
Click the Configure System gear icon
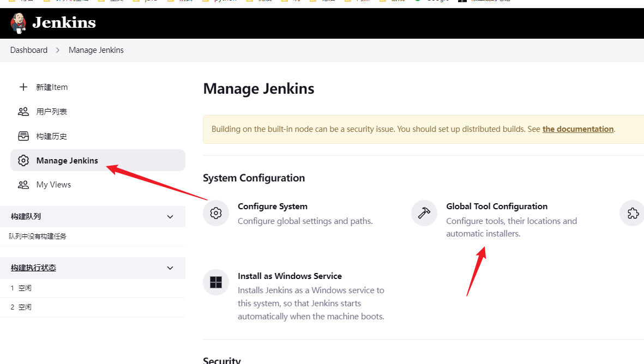point(216,213)
